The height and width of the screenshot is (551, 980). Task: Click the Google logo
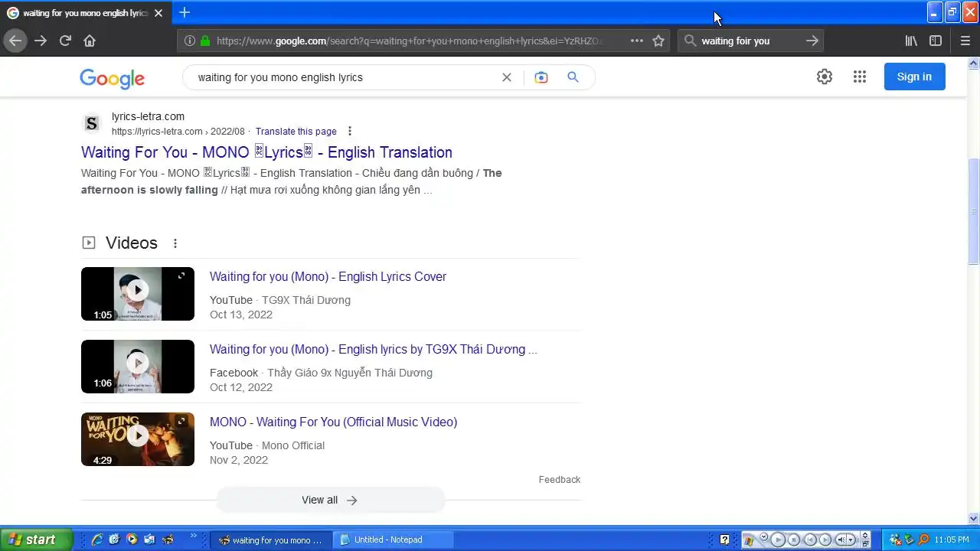112,78
